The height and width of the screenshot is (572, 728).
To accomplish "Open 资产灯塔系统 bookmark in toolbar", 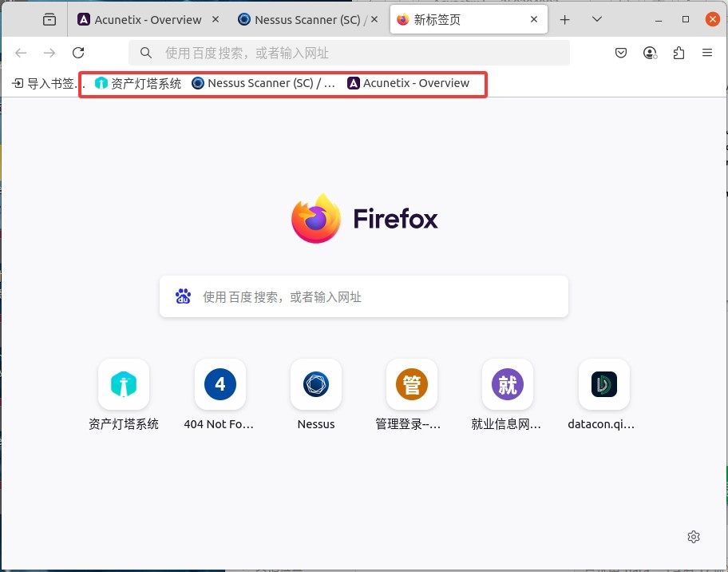I will coord(138,83).
